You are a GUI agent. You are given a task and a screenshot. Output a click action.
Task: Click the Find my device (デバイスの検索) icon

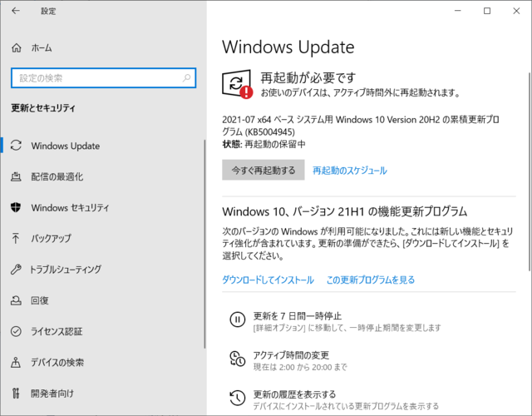pyautogui.click(x=16, y=363)
